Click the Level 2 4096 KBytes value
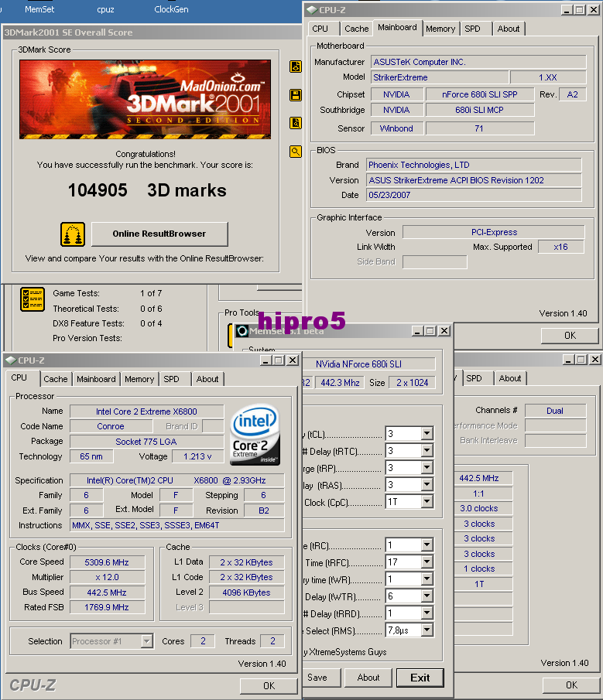The height and width of the screenshot is (700, 603). 247,592
